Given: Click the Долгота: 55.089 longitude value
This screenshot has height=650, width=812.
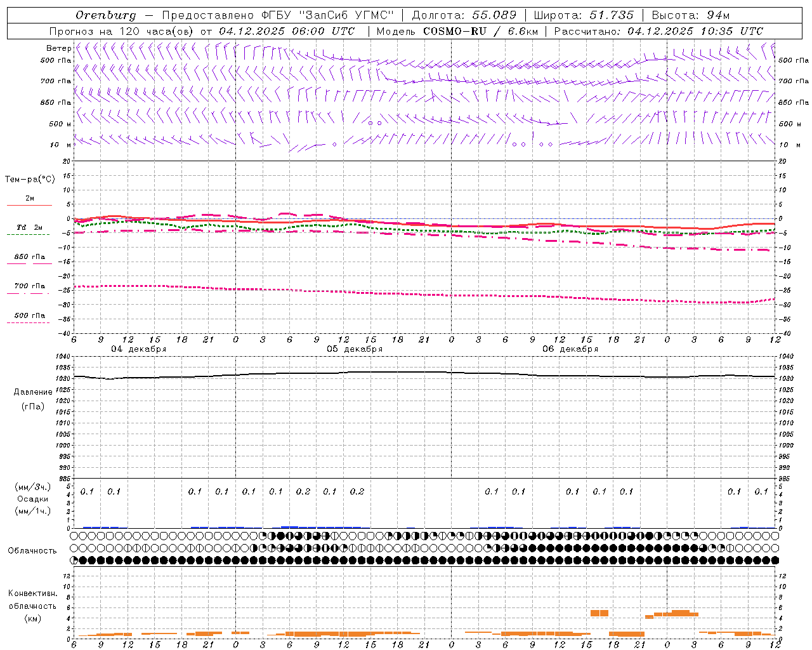Looking at the screenshot, I should click(464, 15).
